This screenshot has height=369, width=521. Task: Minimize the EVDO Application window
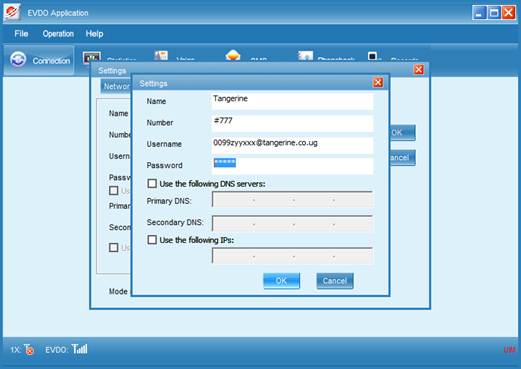[479, 13]
